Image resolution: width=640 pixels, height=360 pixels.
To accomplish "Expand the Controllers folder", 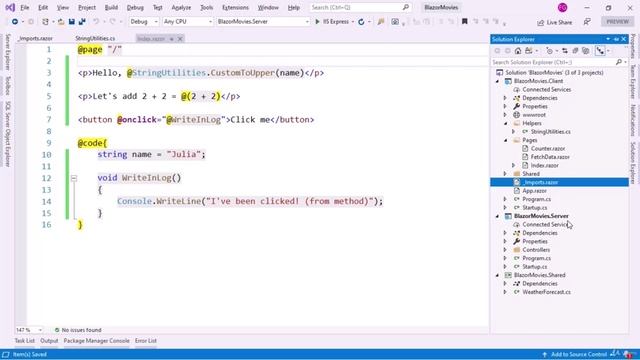I will click(x=505, y=250).
